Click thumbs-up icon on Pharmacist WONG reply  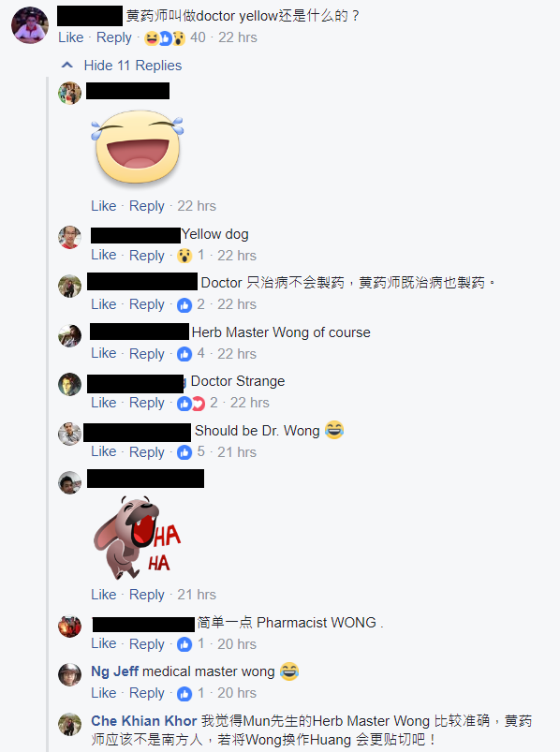pos(184,644)
